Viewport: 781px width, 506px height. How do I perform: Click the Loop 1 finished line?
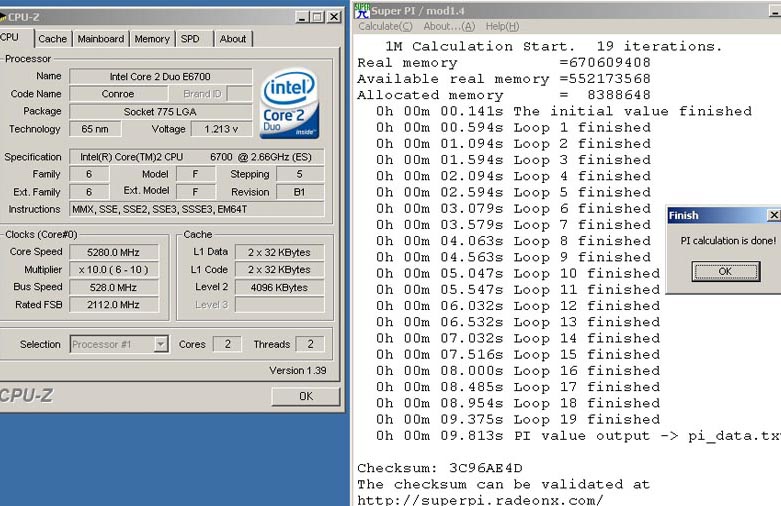point(514,127)
